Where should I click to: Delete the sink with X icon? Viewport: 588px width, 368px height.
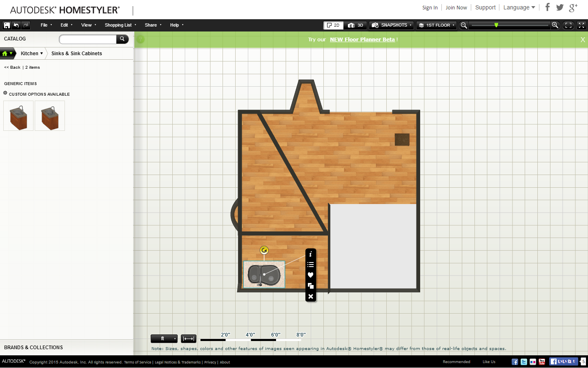(310, 296)
